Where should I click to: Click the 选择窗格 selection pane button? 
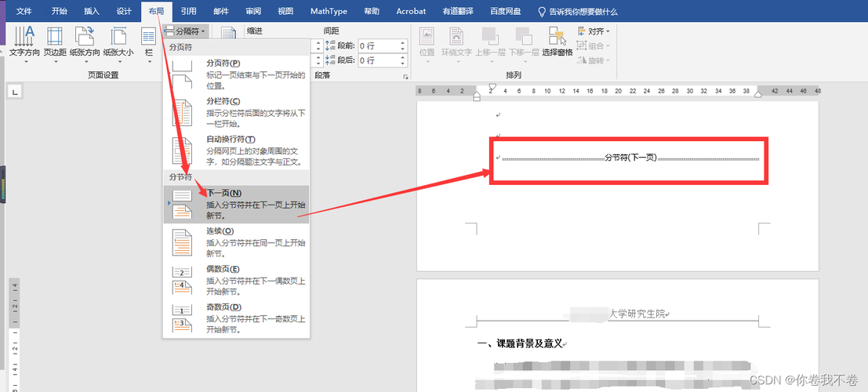point(557,42)
